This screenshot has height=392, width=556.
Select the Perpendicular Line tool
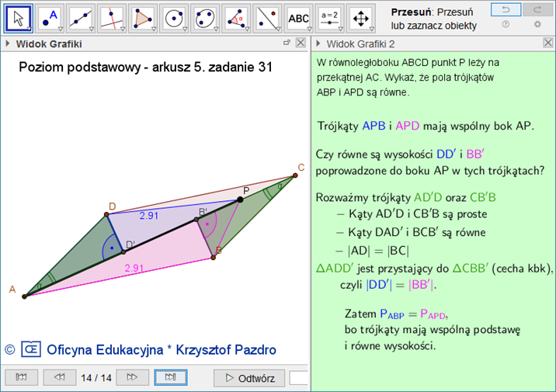pos(113,17)
